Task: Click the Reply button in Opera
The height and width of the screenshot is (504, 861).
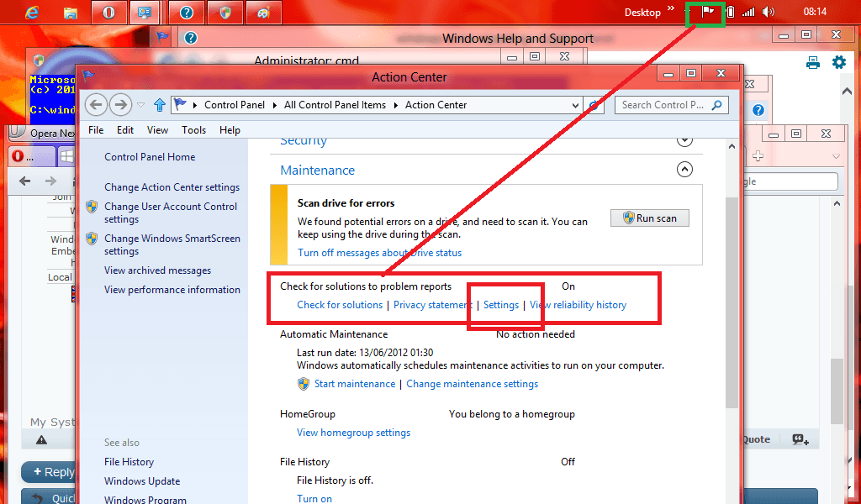Action: coord(48,472)
